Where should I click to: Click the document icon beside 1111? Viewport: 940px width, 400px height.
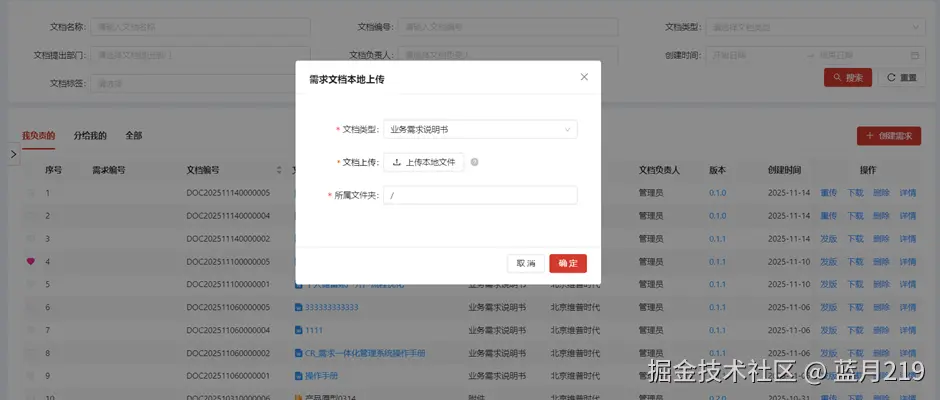pos(298,330)
